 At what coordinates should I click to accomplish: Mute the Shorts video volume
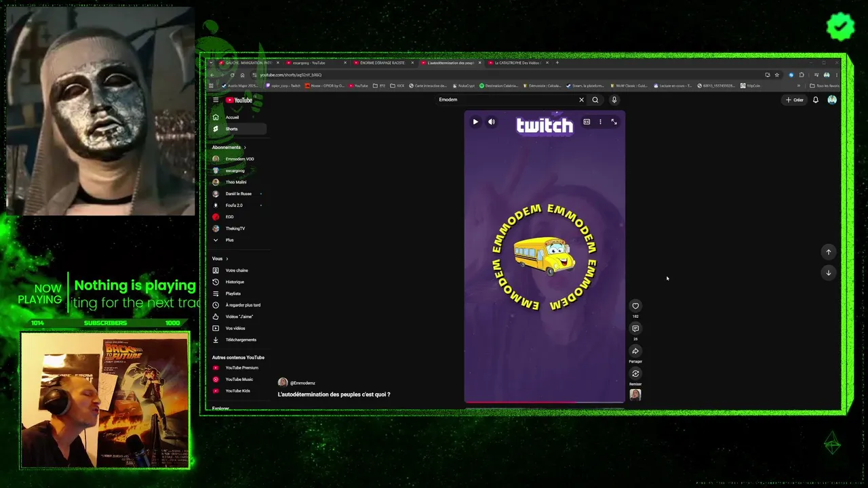pos(492,122)
